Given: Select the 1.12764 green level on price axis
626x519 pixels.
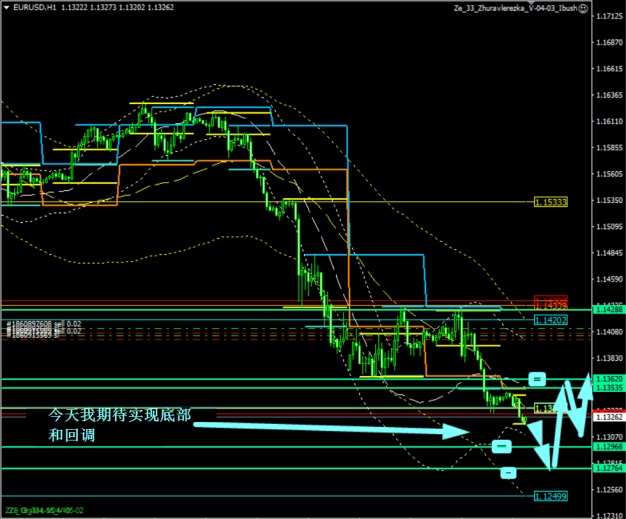Looking at the screenshot, I should pyautogui.click(x=608, y=468).
